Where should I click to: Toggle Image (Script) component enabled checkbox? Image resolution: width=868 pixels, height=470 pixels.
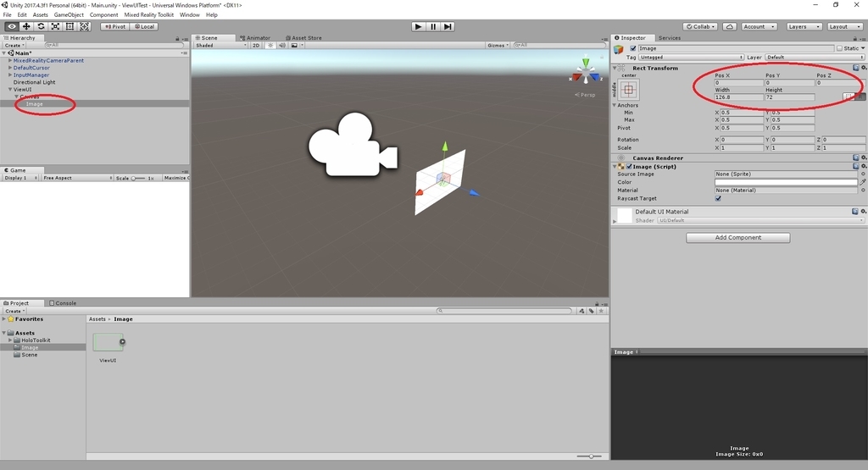630,167
